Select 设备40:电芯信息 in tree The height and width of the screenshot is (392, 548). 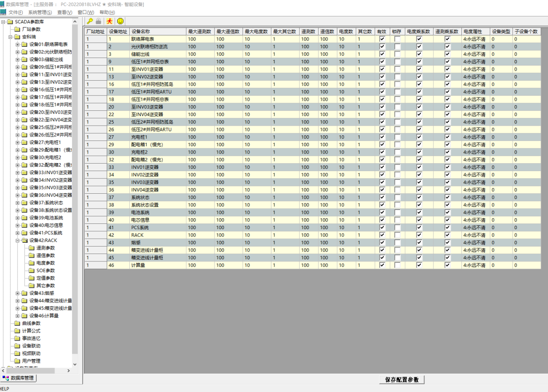coord(46,225)
